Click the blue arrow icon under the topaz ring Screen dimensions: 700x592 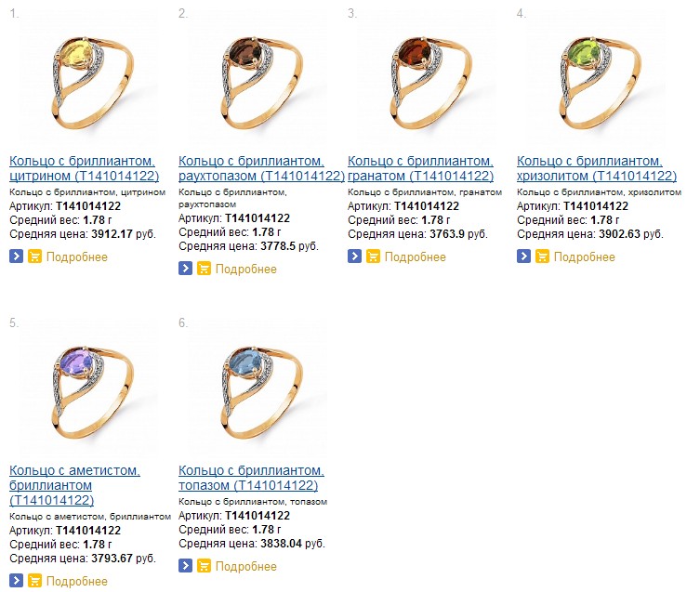185,566
